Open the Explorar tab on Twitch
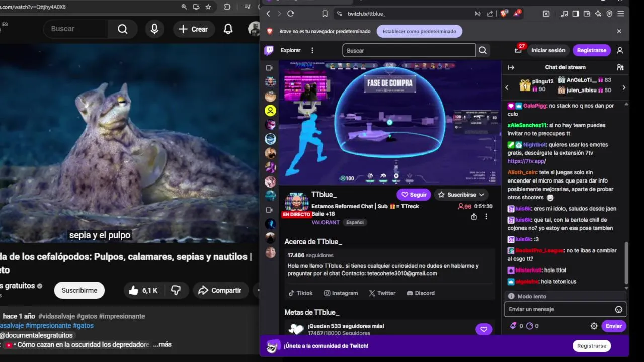The height and width of the screenshot is (362, 644). click(x=290, y=50)
